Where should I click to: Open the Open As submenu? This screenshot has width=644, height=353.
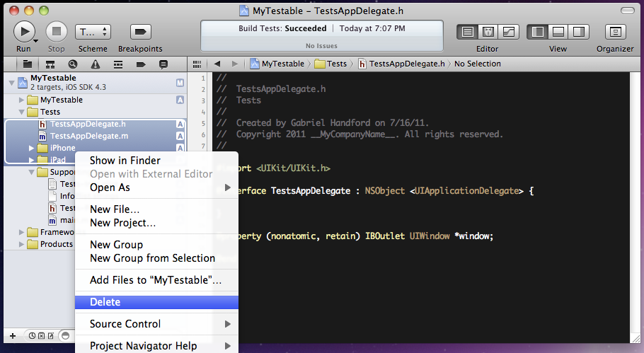156,187
